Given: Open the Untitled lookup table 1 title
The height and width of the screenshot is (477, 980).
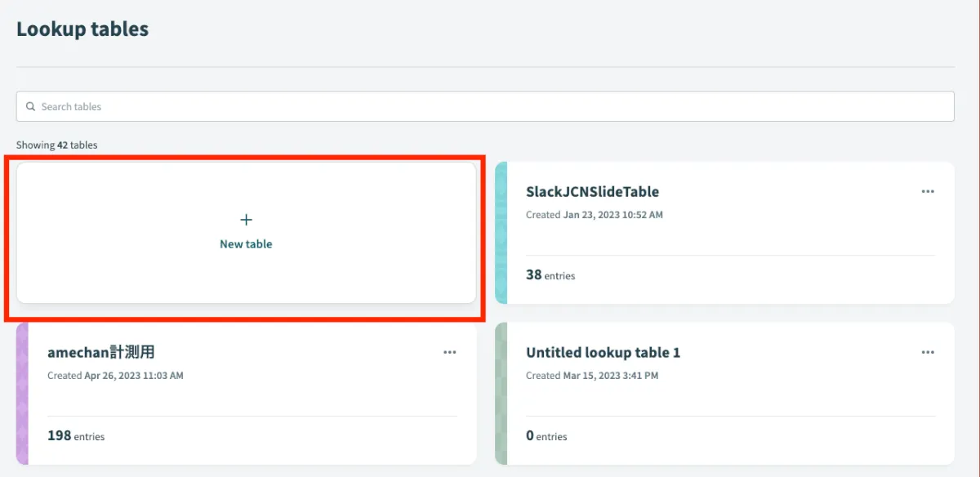Looking at the screenshot, I should click(603, 353).
